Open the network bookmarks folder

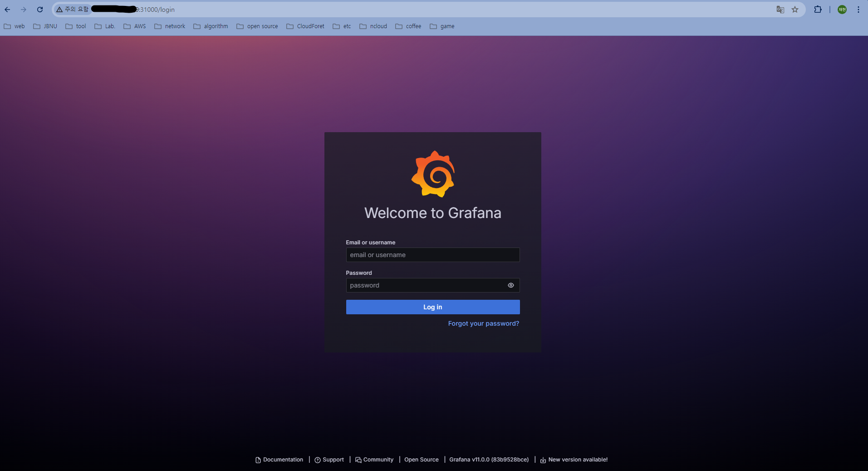pos(170,26)
